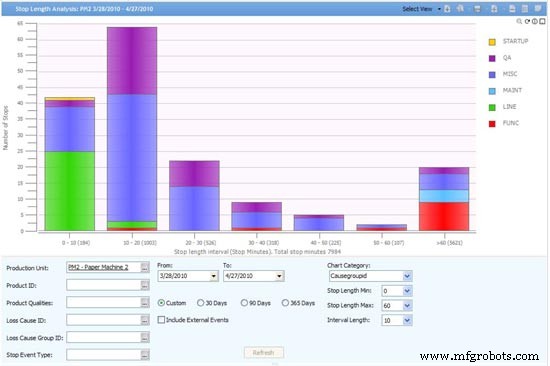Image resolution: width=550 pixels, height=366 pixels.
Task: Click the FUNC red legend swatch
Action: (492, 124)
